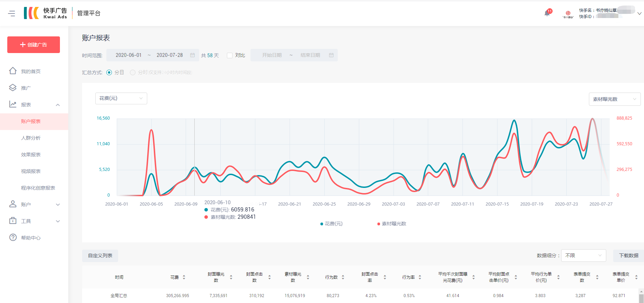Open notifications bell with 11 badge
Viewport: 644px width, 303px height.
(547, 13)
